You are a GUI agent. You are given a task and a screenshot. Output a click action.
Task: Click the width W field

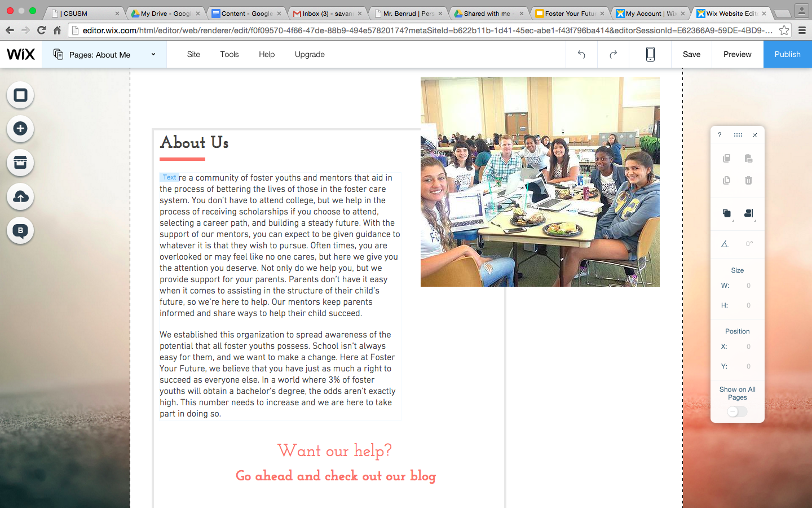tap(748, 286)
